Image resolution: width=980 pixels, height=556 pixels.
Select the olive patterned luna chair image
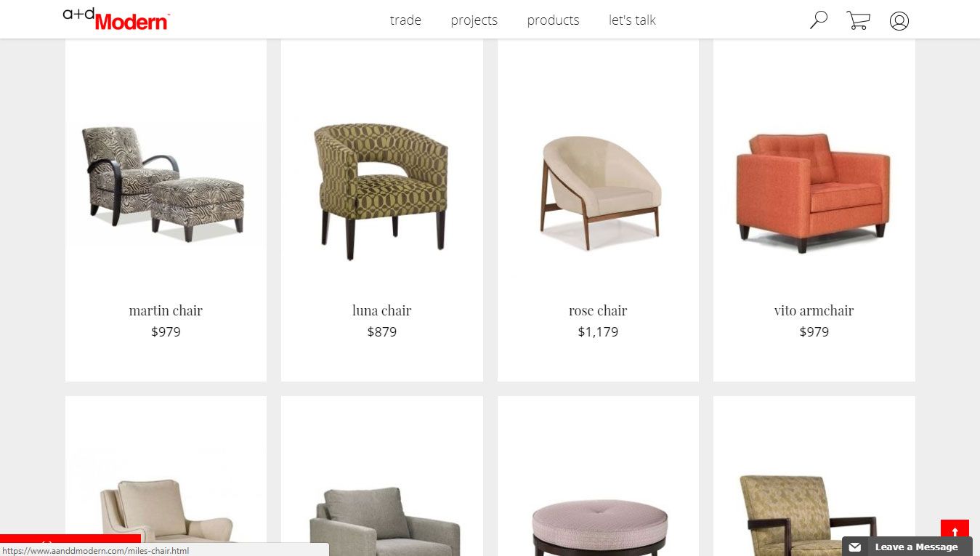381,190
